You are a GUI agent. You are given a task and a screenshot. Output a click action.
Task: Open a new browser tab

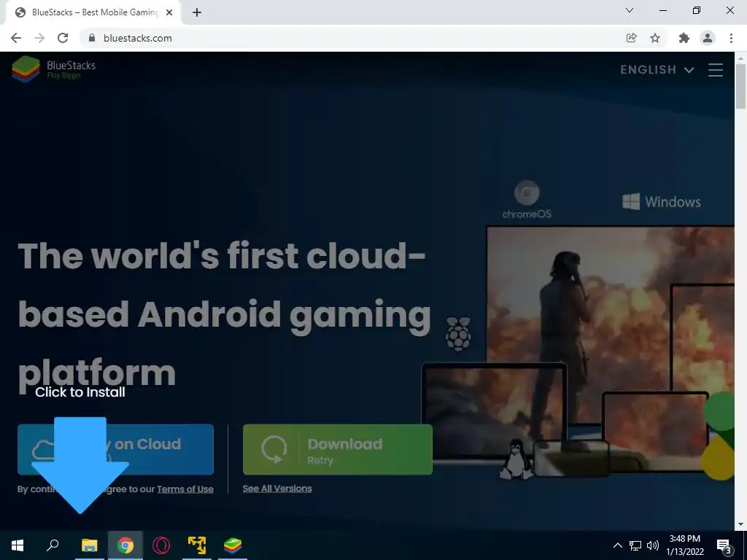tap(197, 12)
